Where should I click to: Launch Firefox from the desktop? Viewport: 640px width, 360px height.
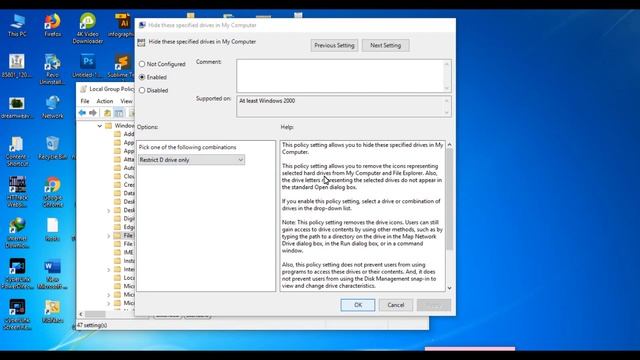pyautogui.click(x=53, y=25)
